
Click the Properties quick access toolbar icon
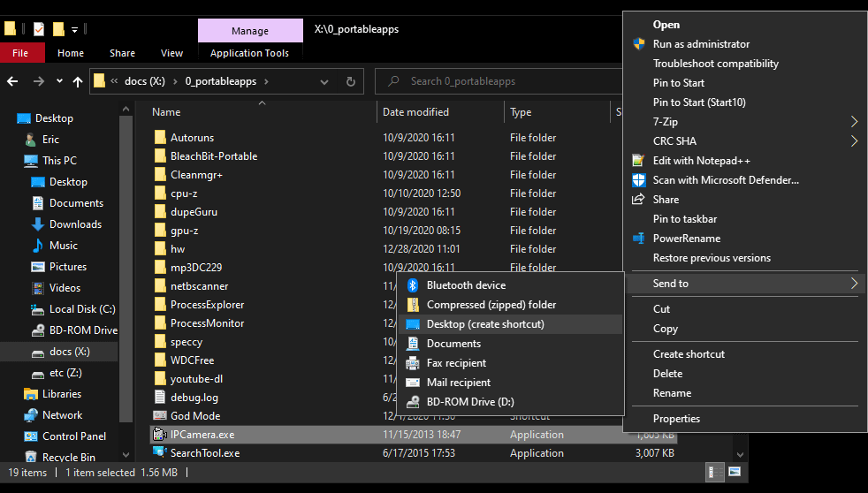pyautogui.click(x=39, y=29)
